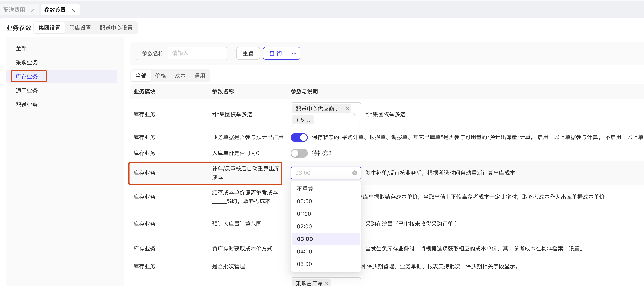Screen dimensions: 644x286
Task: Expand the zjh集团枚举多选 dropdown arrow
Action: point(354,114)
